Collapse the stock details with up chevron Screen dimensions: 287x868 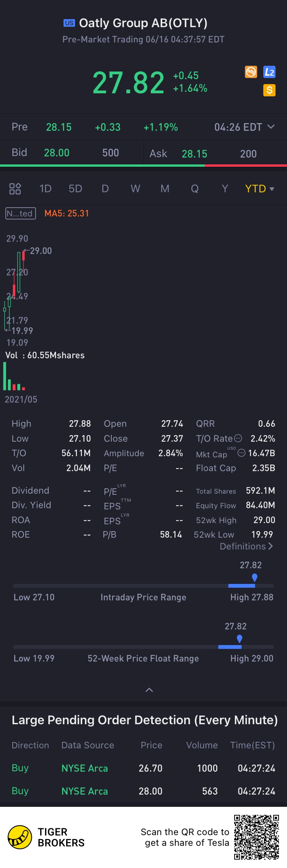point(149,690)
